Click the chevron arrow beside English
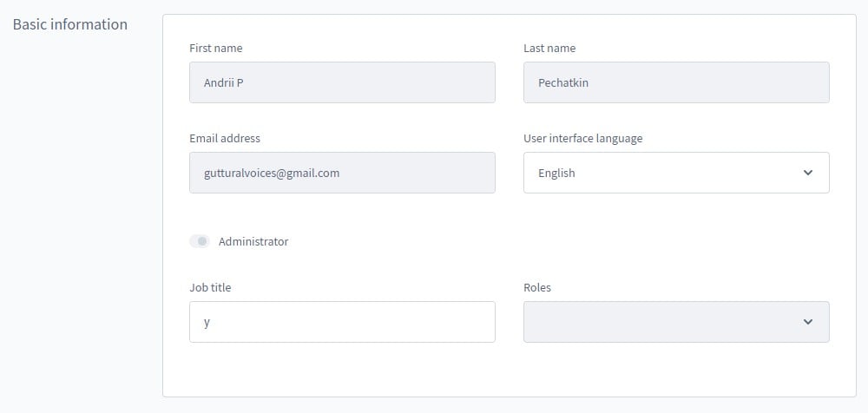 tap(807, 173)
